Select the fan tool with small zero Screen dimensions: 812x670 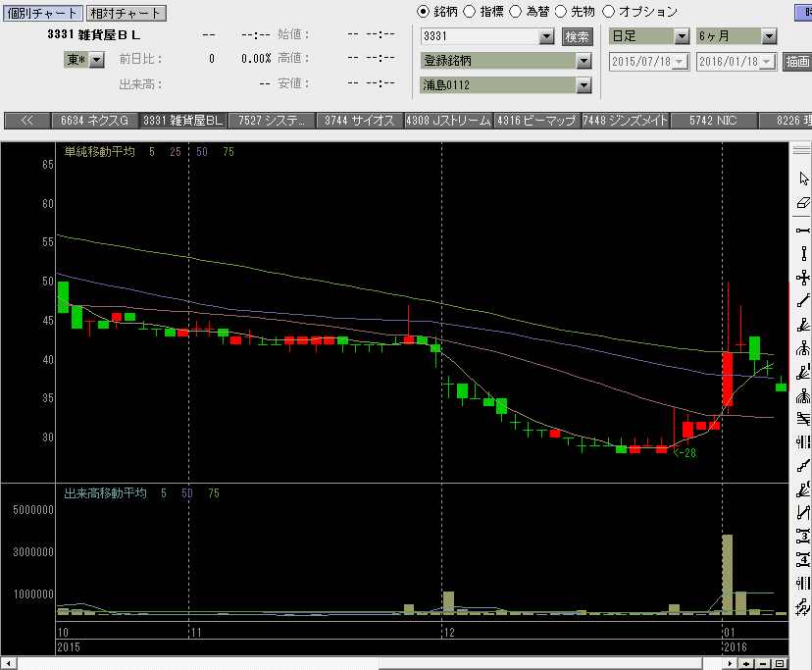pyautogui.click(x=803, y=490)
